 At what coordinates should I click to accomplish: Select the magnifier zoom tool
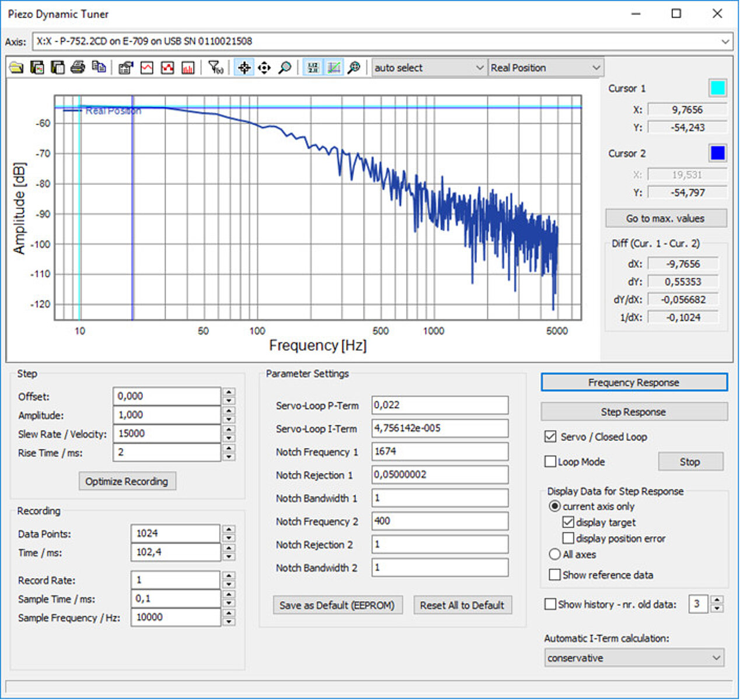click(x=285, y=68)
